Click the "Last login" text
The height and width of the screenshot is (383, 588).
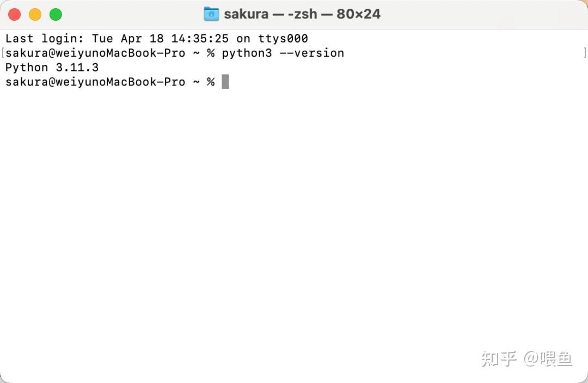pos(41,39)
